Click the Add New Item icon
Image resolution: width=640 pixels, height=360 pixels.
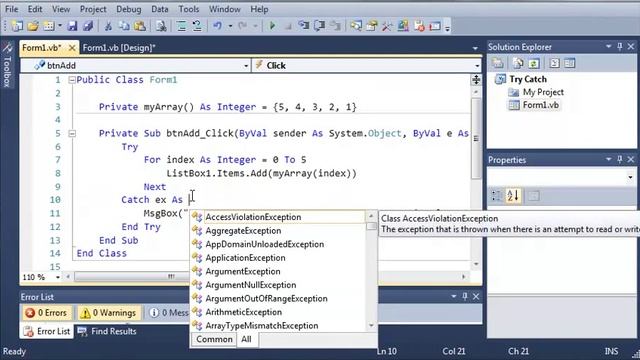coord(49,26)
